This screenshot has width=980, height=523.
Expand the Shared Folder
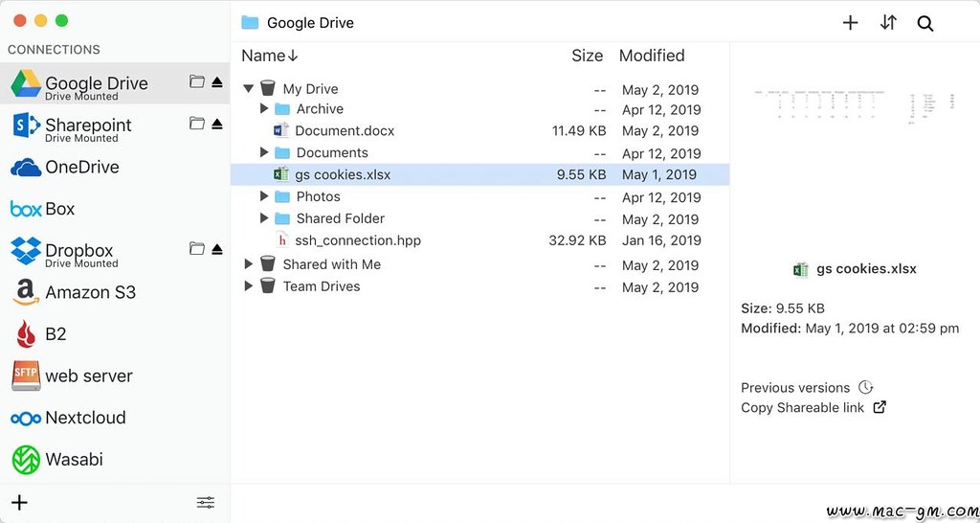pos(264,218)
